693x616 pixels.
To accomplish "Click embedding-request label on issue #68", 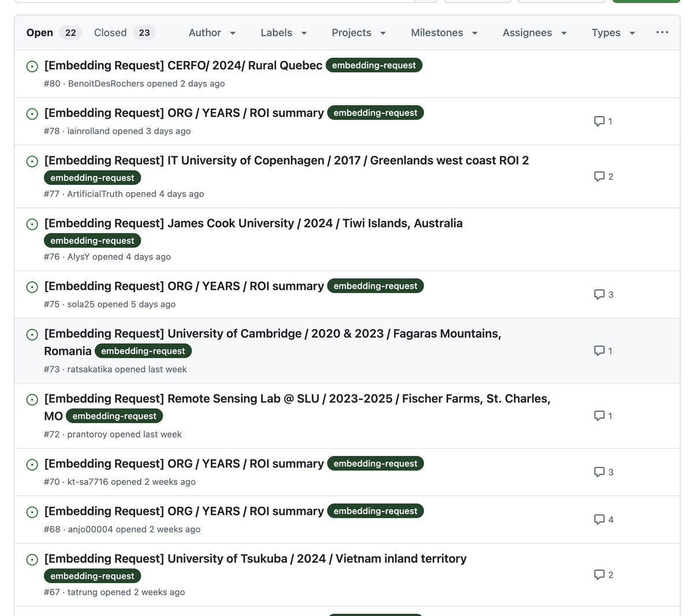I will 375,511.
